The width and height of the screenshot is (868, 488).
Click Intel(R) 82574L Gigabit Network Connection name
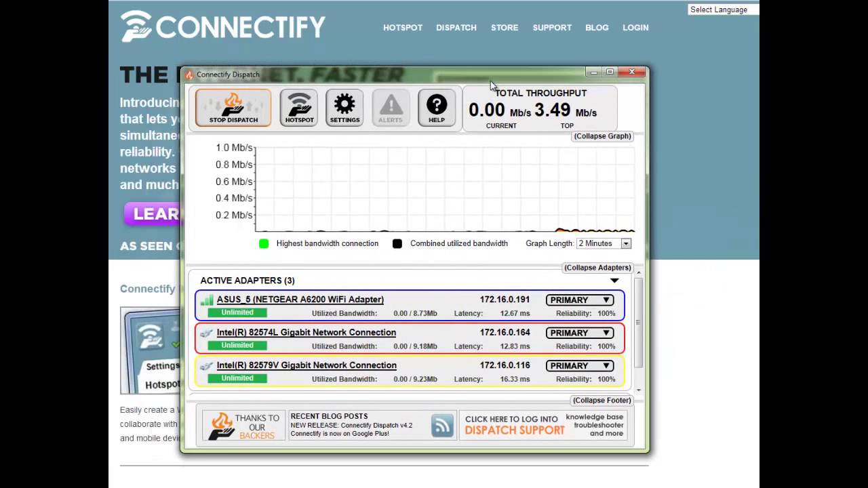307,333
